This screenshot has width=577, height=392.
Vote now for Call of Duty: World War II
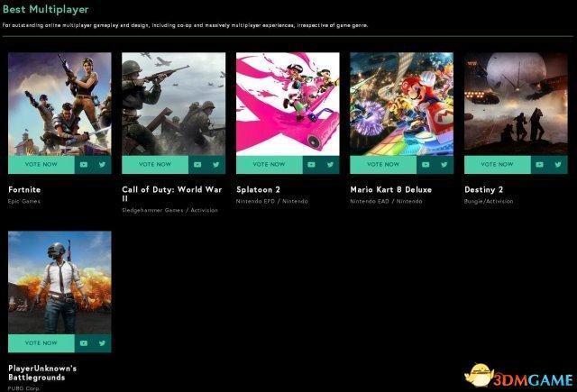[x=155, y=164]
